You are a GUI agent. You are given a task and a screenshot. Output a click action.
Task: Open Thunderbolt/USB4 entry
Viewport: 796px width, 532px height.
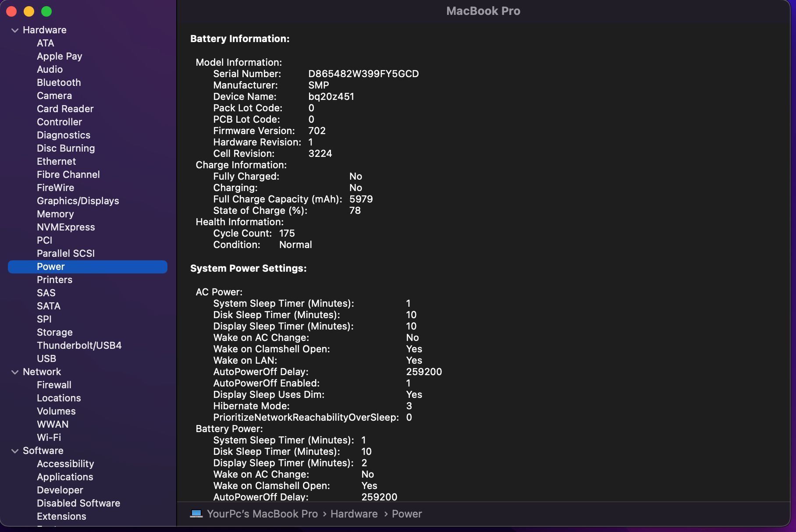coord(79,345)
